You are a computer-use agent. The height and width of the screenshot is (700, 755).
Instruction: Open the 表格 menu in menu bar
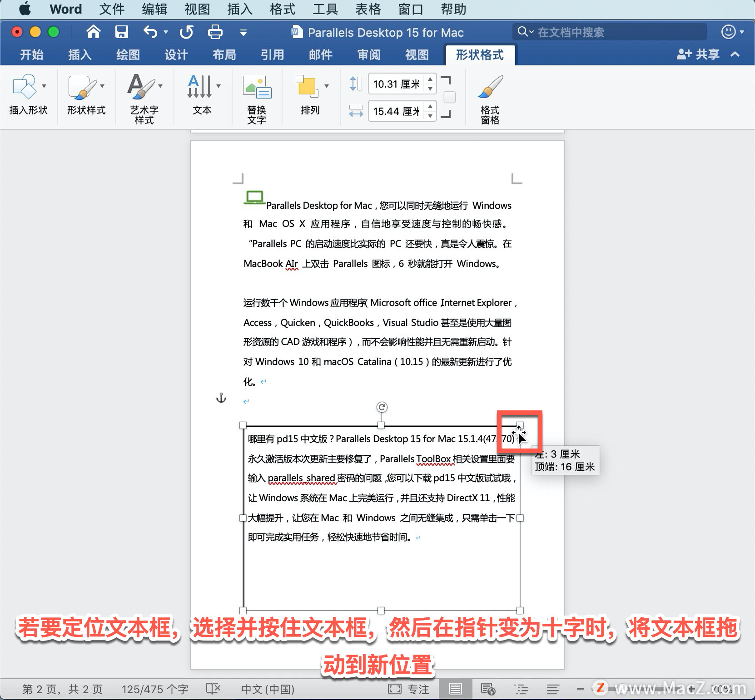click(368, 9)
